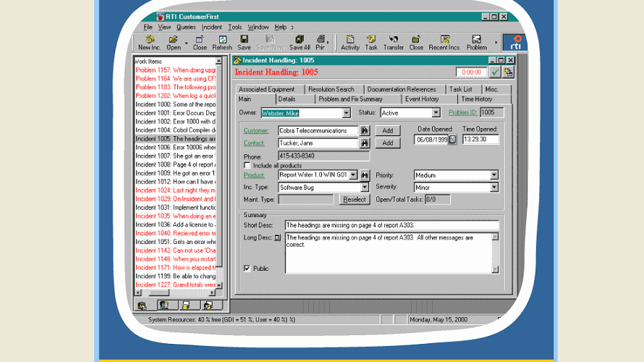The width and height of the screenshot is (644, 362).
Task: Click the Task toolbar icon
Action: coord(371,43)
